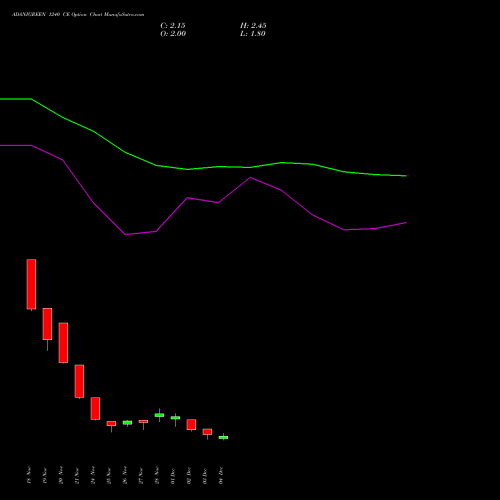
Task: Select the last green candle for 04 Dec
Action: (x=223, y=437)
